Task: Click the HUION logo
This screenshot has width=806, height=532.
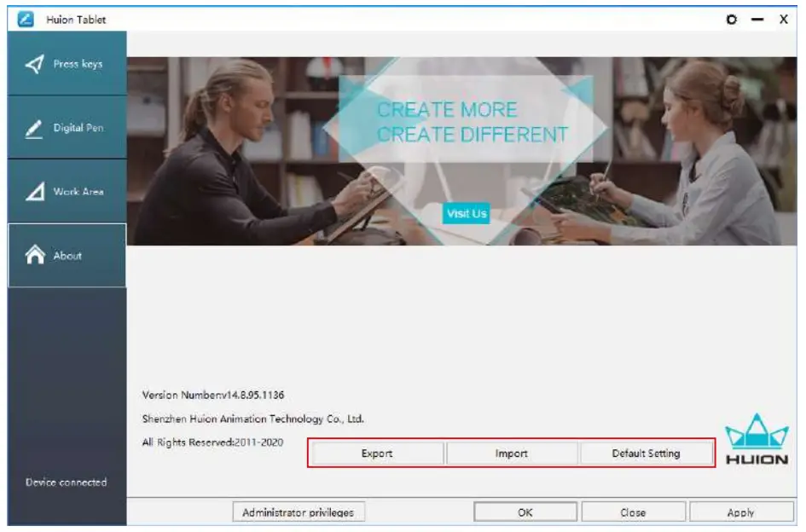Action: coord(757,439)
